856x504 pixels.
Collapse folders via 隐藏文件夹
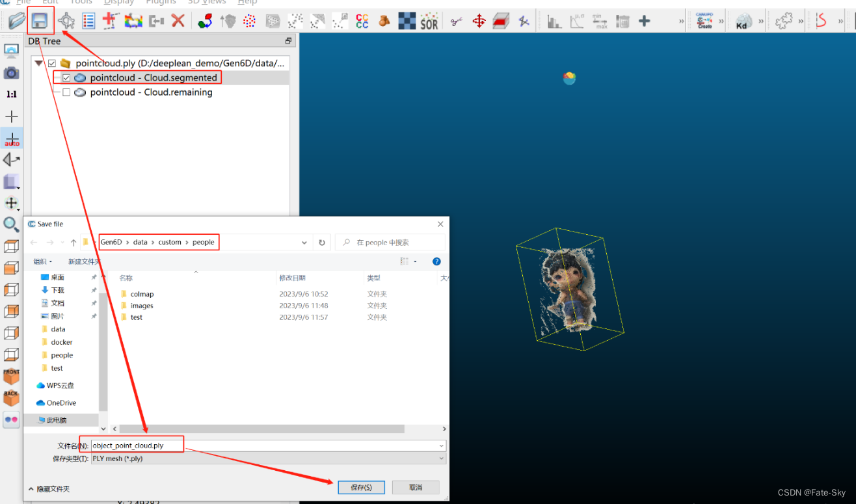49,488
